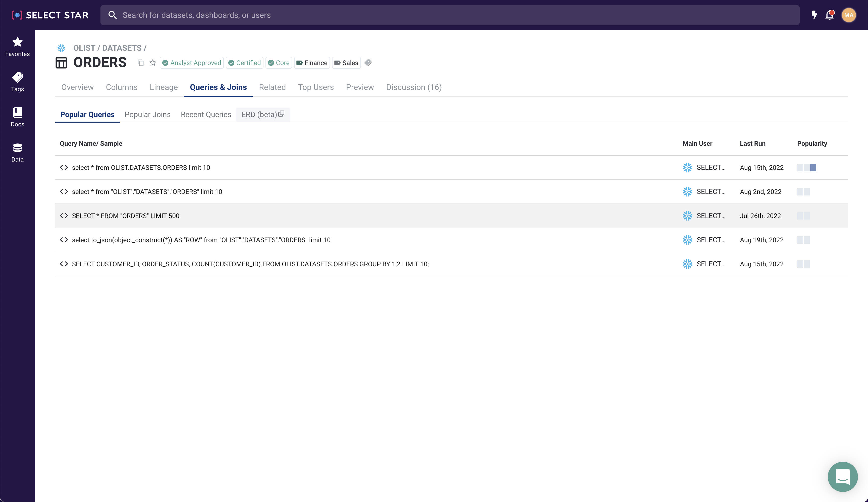Expand the LIMIT 500 query code
Viewport: 868px width, 502px height.
click(x=64, y=216)
